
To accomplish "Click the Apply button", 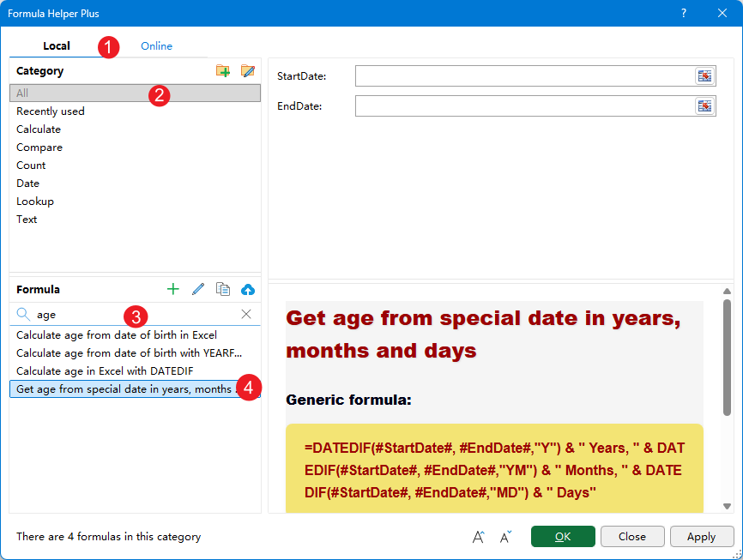I will (701, 536).
